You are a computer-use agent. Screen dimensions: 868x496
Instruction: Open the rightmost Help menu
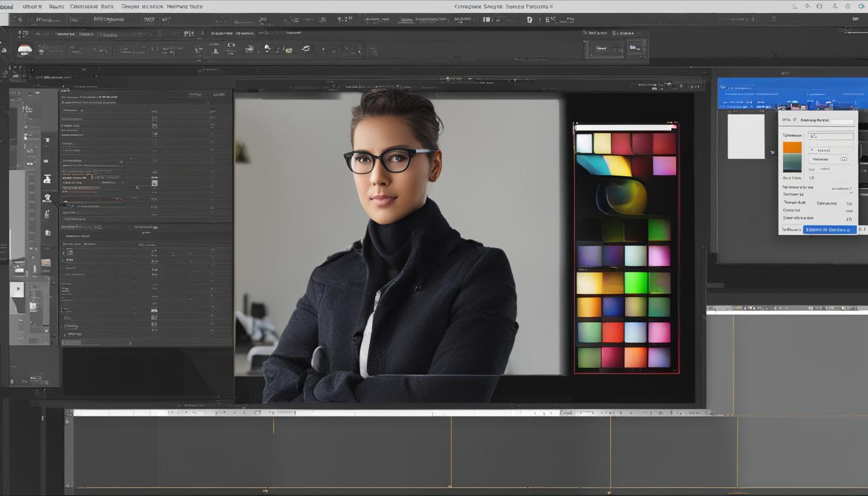[x=183, y=6]
